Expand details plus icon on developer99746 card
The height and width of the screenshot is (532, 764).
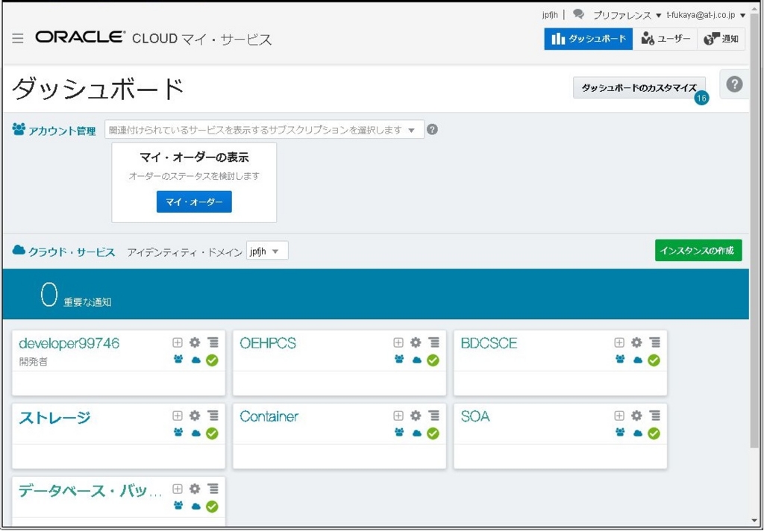click(178, 342)
